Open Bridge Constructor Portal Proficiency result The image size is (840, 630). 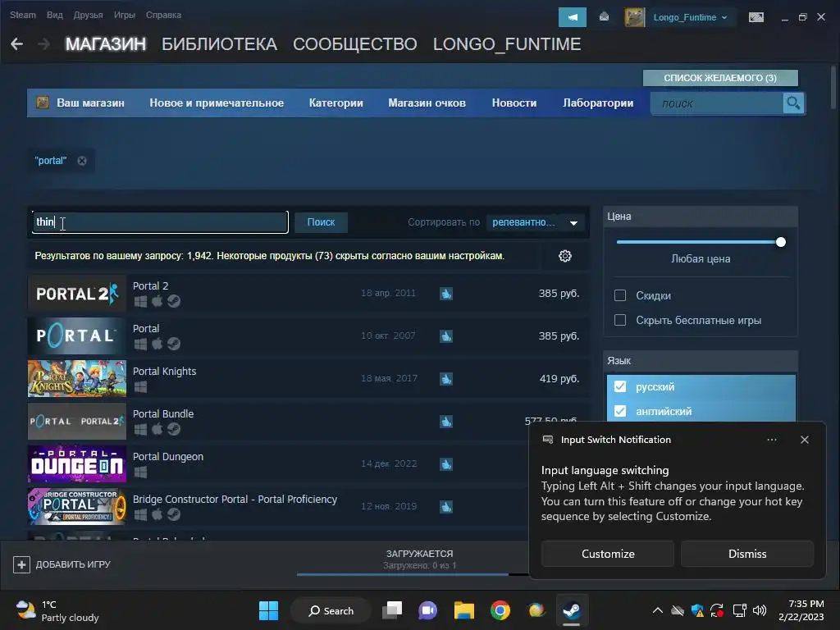pyautogui.click(x=308, y=506)
